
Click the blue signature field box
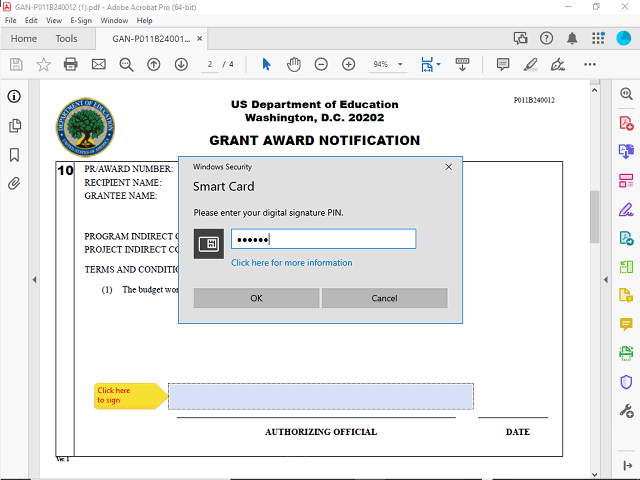click(321, 396)
